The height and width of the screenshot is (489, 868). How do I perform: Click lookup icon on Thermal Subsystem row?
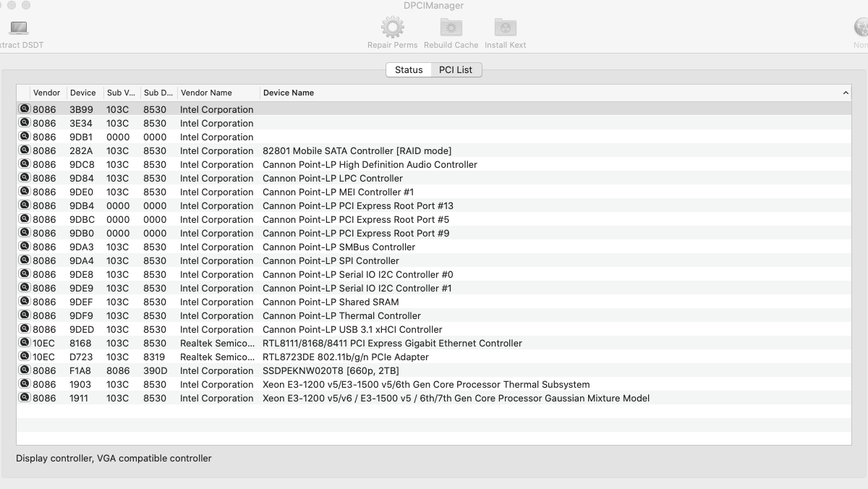point(25,383)
